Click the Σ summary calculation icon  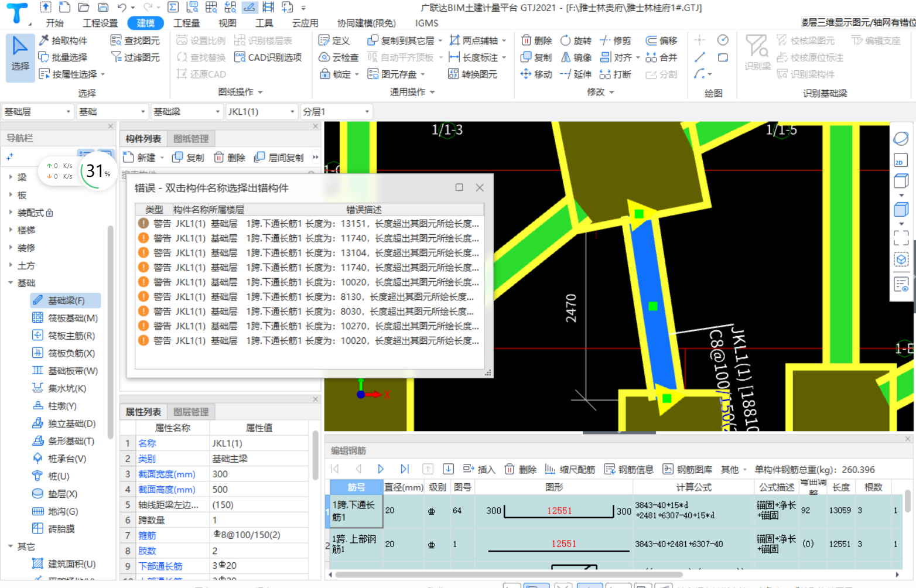(x=173, y=8)
